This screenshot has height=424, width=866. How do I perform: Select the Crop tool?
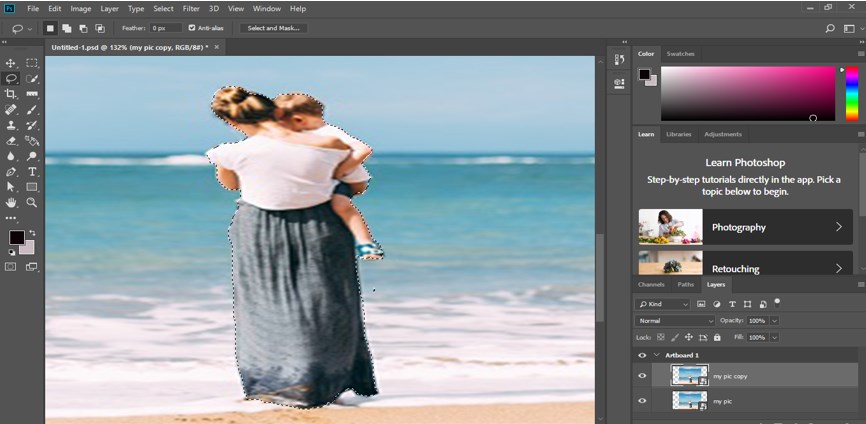tap(11, 94)
